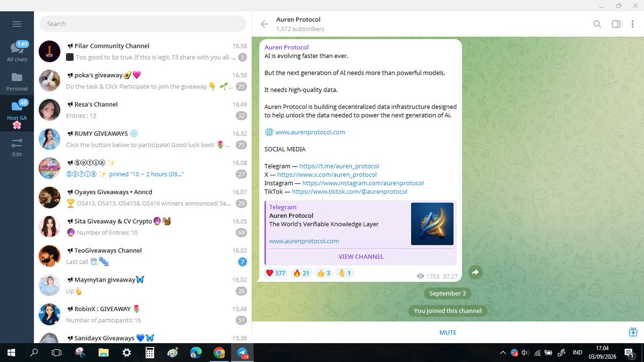The height and width of the screenshot is (362, 644).
Task: Open RobinX : GIVEAWAY chat
Action: 143,314
